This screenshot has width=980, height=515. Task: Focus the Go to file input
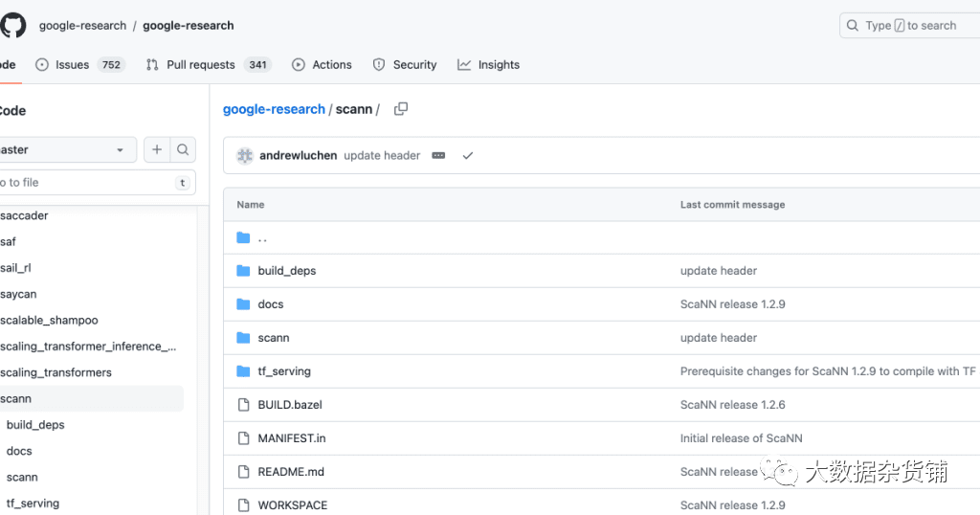coord(97,183)
